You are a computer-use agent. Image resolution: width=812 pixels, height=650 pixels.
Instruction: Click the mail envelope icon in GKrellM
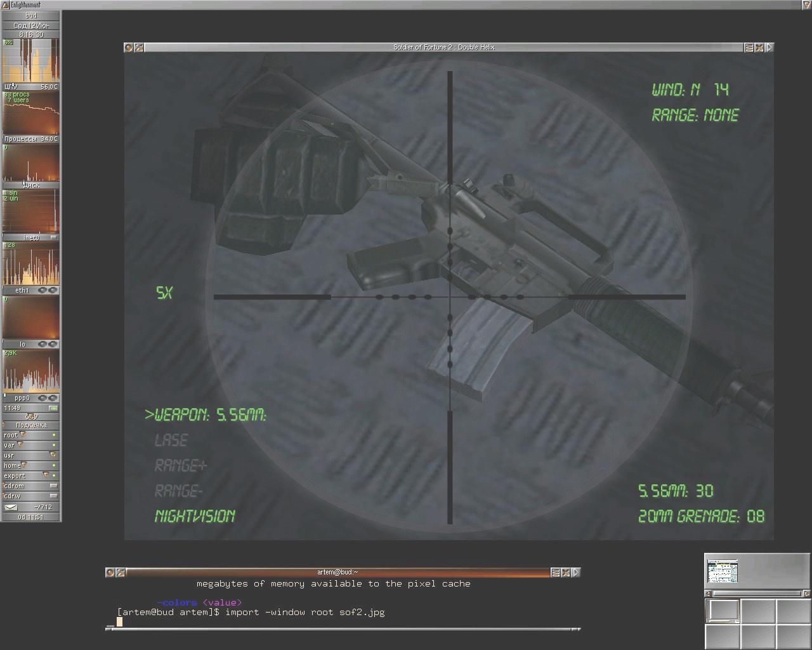pyautogui.click(x=11, y=507)
